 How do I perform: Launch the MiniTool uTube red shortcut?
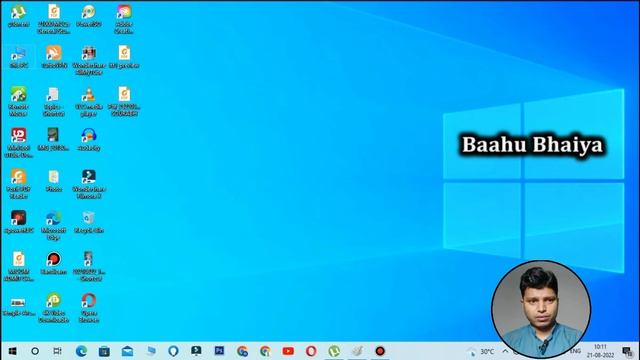coord(18,142)
